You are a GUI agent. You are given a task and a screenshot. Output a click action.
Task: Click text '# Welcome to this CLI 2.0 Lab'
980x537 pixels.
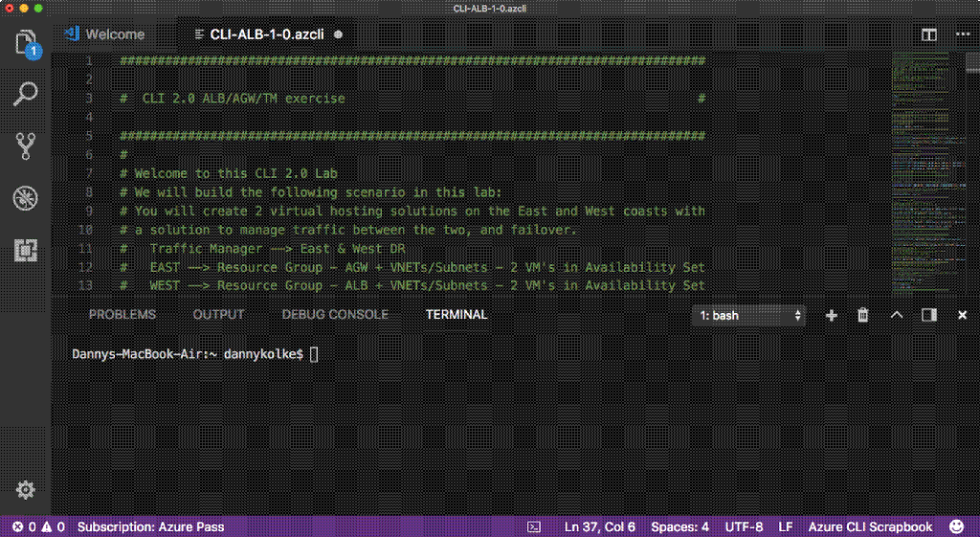[x=229, y=173]
